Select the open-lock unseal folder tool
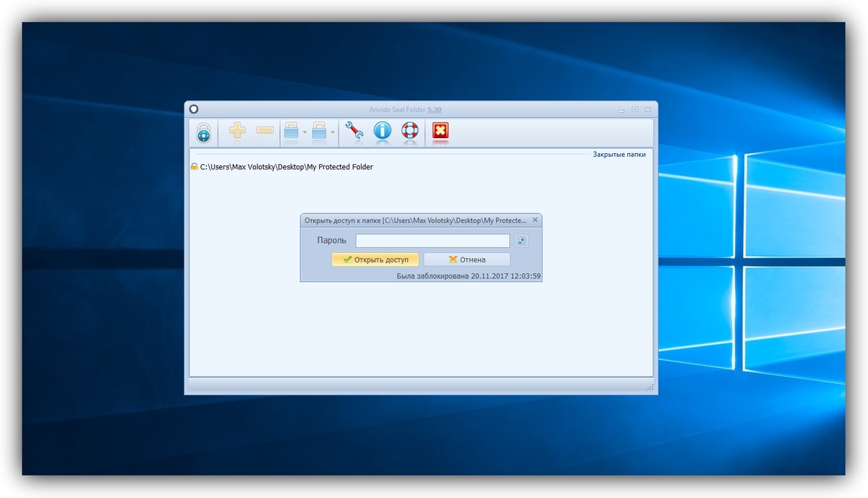This screenshot has height=498, width=868. click(318, 132)
